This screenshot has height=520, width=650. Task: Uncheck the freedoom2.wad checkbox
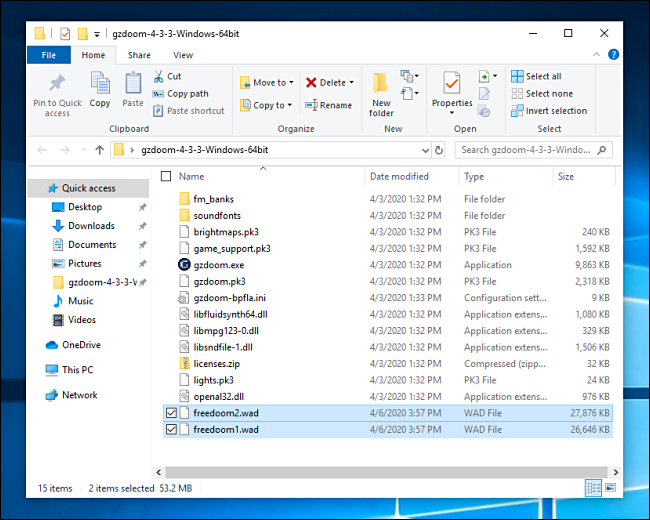169,412
